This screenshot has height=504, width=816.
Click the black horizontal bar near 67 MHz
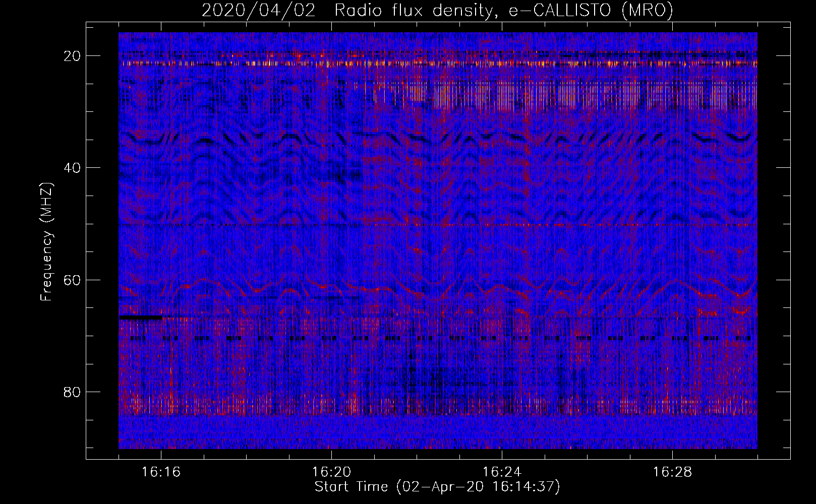[x=141, y=318]
